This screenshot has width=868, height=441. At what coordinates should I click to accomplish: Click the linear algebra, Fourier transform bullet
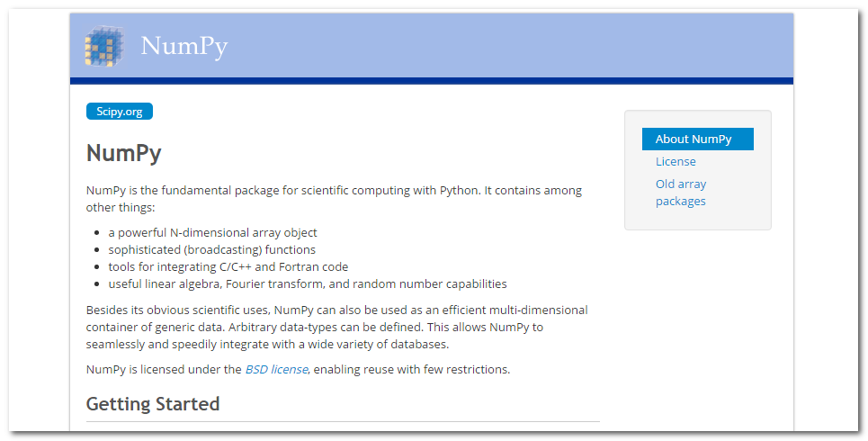[308, 283]
